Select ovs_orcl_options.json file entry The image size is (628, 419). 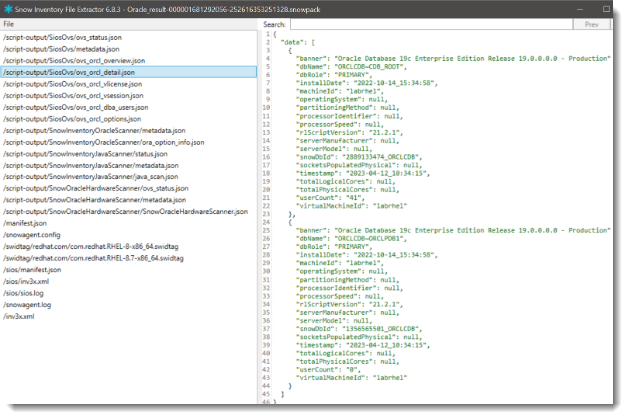pos(72,119)
